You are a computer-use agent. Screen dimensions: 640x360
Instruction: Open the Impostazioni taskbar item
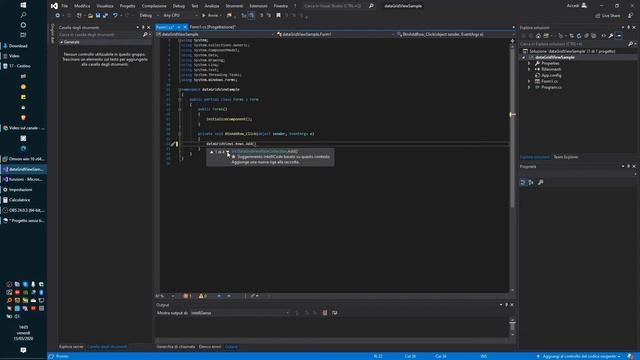click(23, 190)
